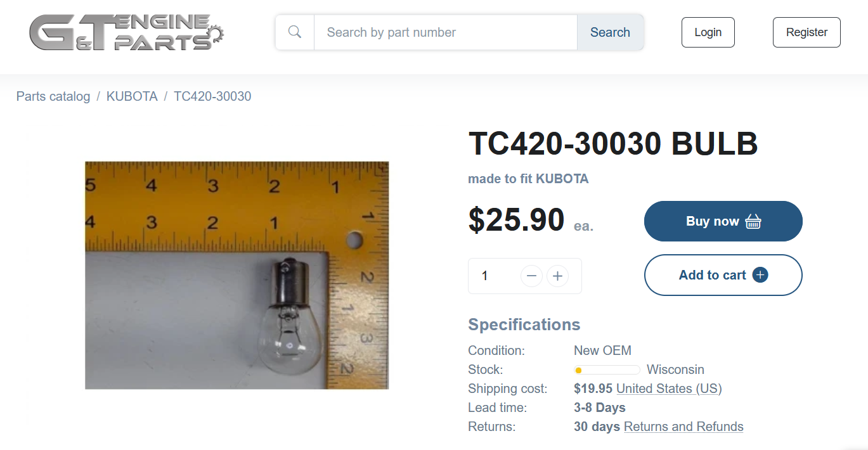Click the plus icon on Add to cart

click(760, 275)
